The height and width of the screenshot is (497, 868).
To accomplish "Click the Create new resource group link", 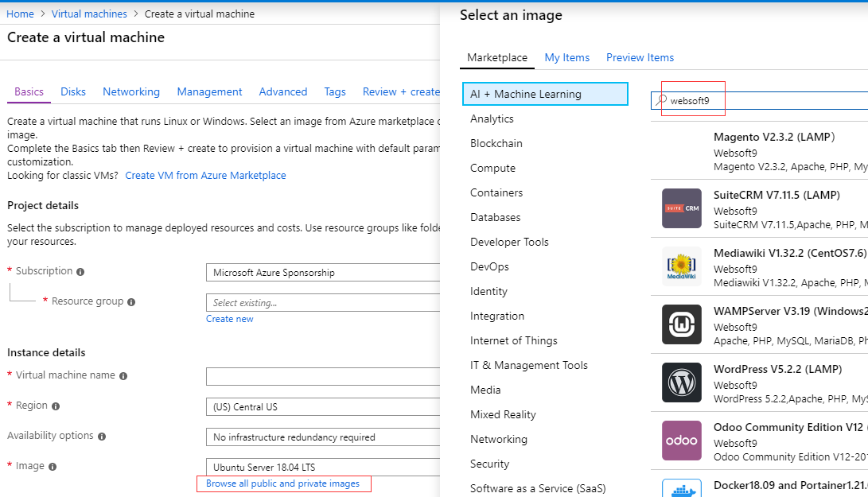I will pyautogui.click(x=229, y=319).
